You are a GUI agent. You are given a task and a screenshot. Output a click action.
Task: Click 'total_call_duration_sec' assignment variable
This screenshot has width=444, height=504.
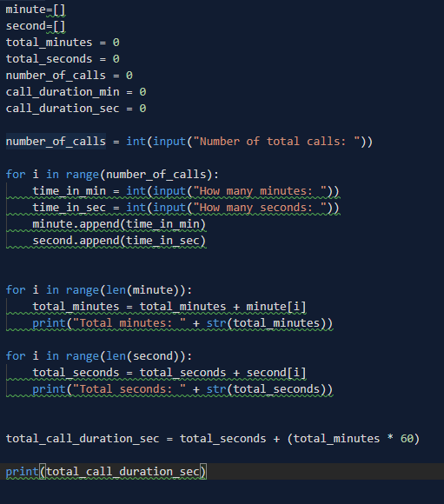83,439
